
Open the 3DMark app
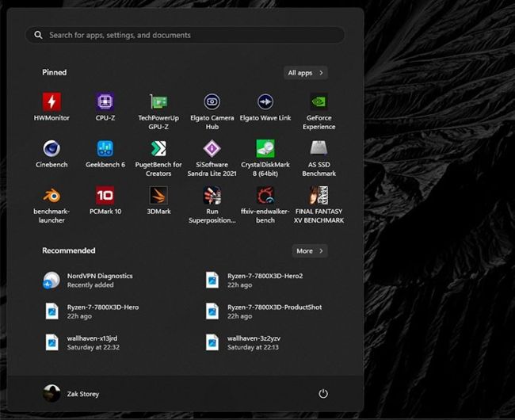click(158, 200)
